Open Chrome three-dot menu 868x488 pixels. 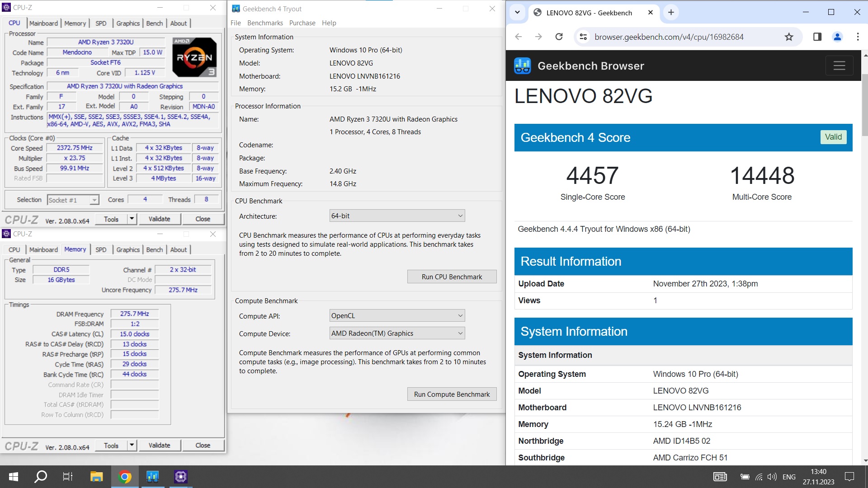pyautogui.click(x=858, y=37)
